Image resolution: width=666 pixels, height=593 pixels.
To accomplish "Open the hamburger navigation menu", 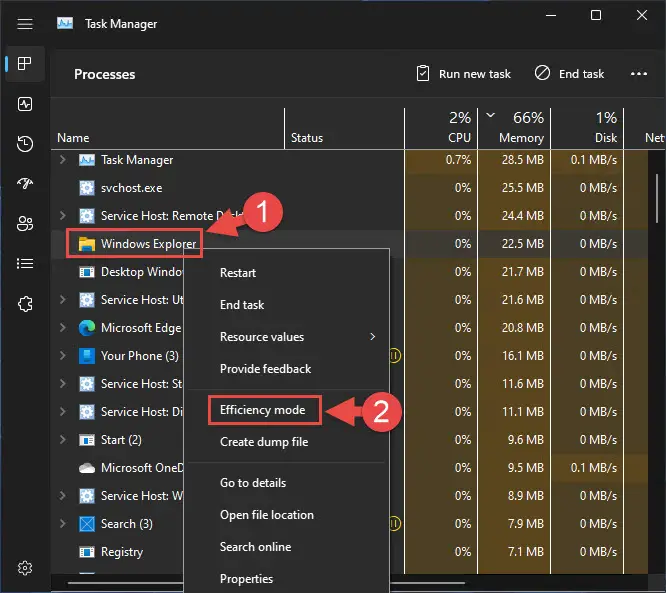I will [25, 24].
